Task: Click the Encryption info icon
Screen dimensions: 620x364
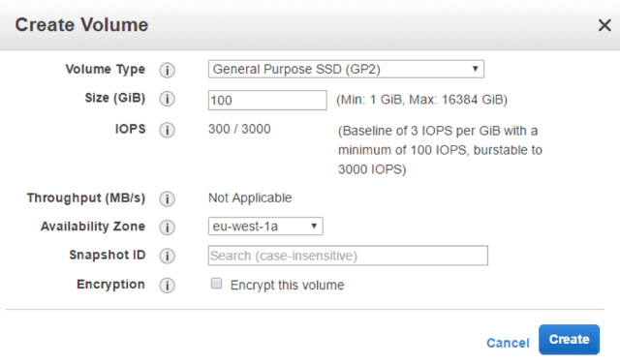Action: (x=168, y=285)
